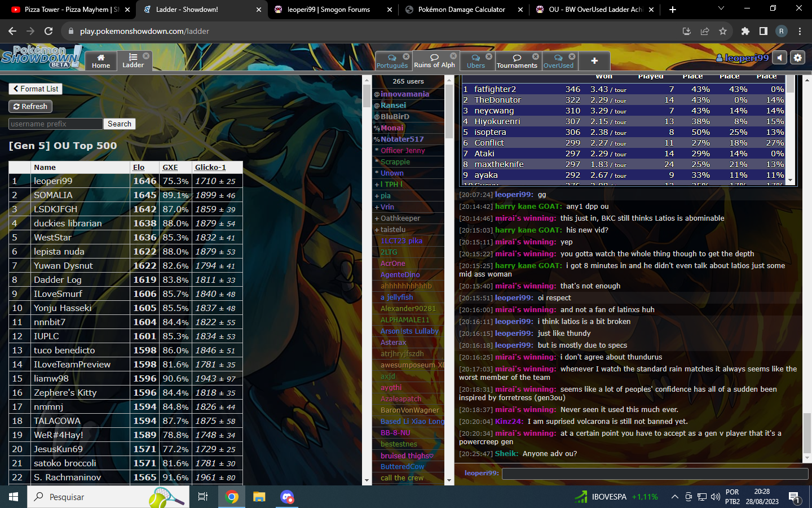Select liamw98 in the ladder list
Image resolution: width=812 pixels, height=508 pixels.
[x=51, y=378]
